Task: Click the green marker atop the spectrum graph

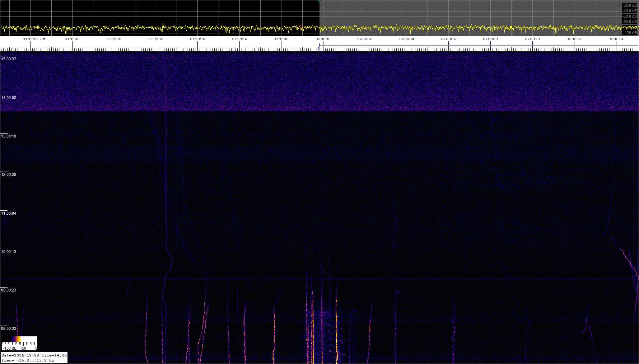Action: (319, 1)
